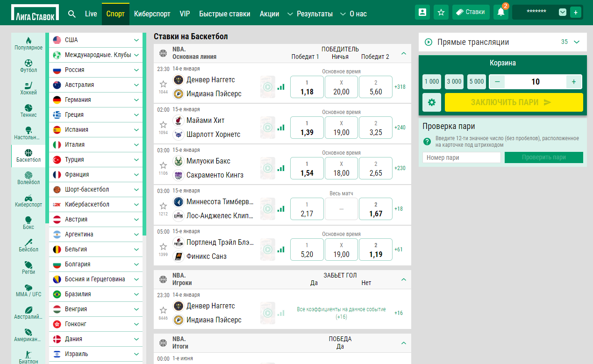Open the user profile icon

point(422,12)
